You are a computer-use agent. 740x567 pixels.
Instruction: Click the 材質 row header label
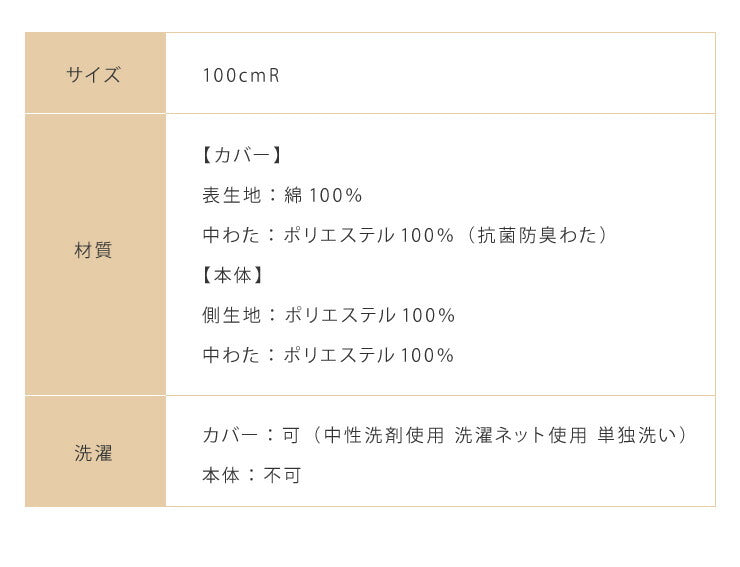94,251
